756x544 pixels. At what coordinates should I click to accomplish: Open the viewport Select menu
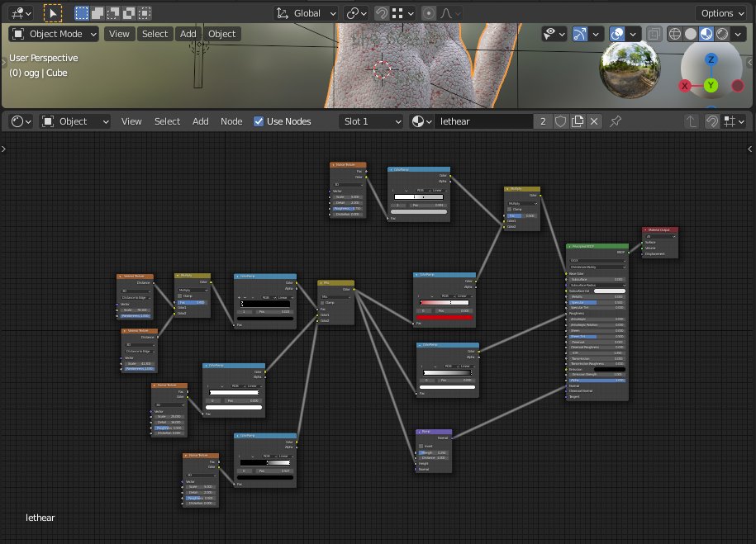click(155, 34)
